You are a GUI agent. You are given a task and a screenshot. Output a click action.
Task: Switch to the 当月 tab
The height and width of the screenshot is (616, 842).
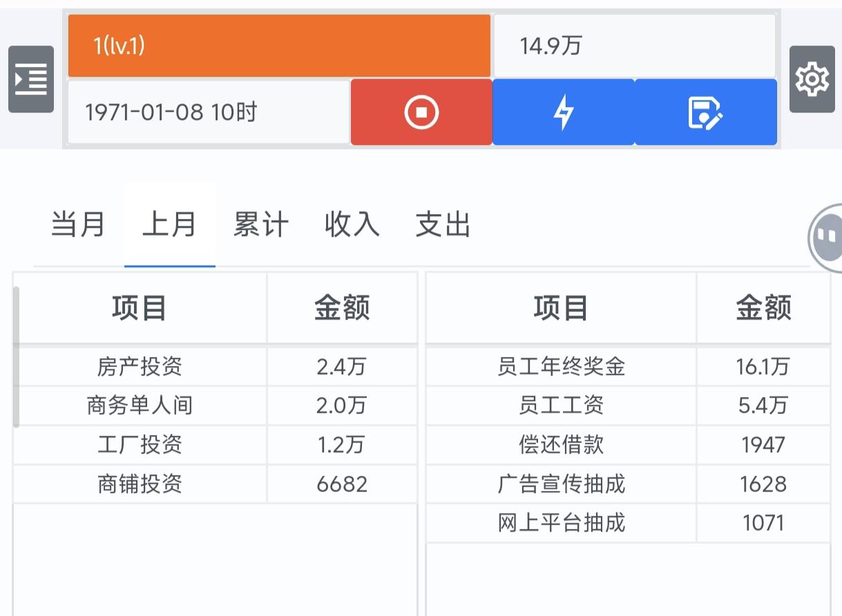[x=78, y=225]
